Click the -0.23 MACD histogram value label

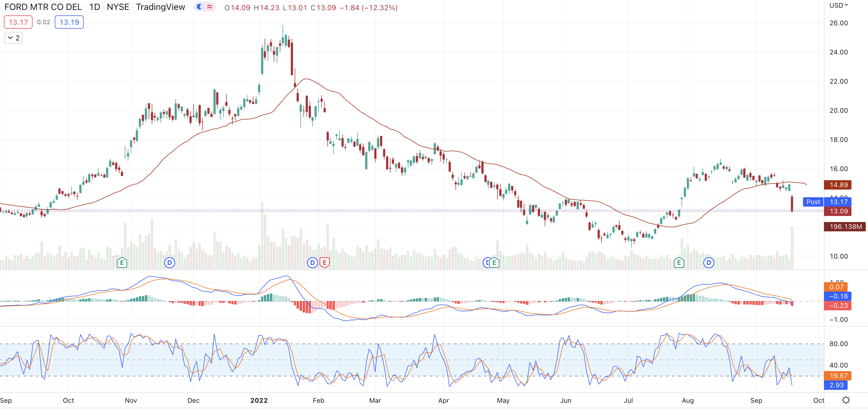(x=838, y=306)
